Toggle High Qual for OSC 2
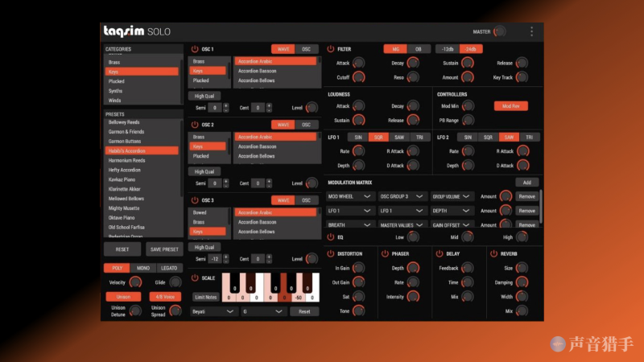This screenshot has height=362, width=644. point(204,171)
